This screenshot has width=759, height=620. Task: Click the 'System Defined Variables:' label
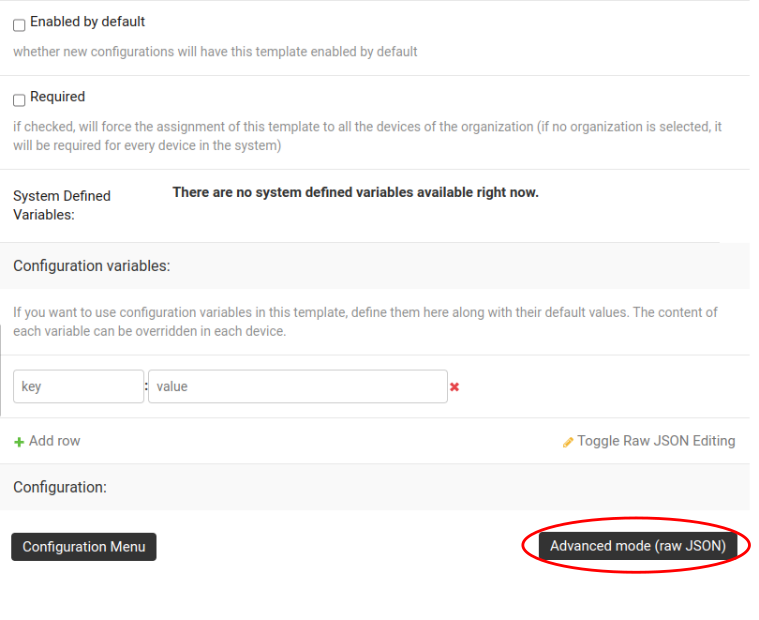[62, 205]
